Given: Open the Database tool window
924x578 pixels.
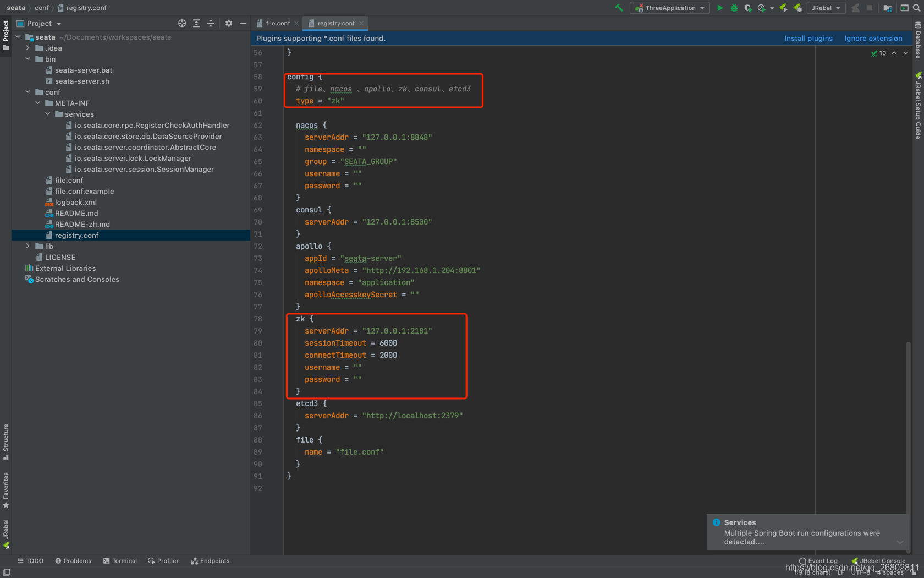Looking at the screenshot, I should (x=918, y=40).
